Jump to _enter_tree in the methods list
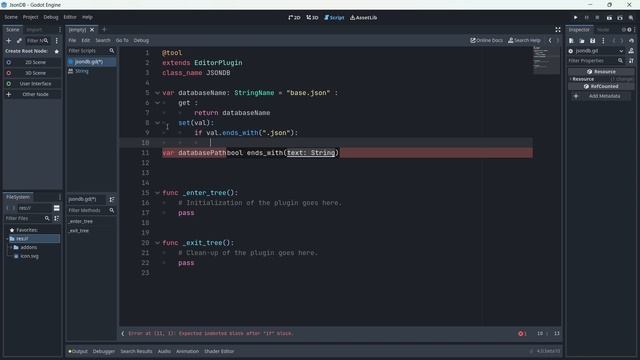This screenshot has height=360, width=640. coord(81,221)
